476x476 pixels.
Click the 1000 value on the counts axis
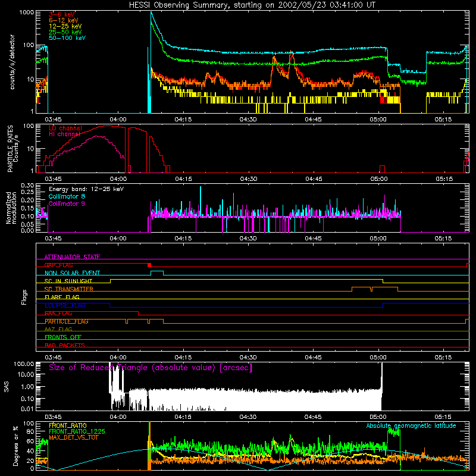coord(26,12)
